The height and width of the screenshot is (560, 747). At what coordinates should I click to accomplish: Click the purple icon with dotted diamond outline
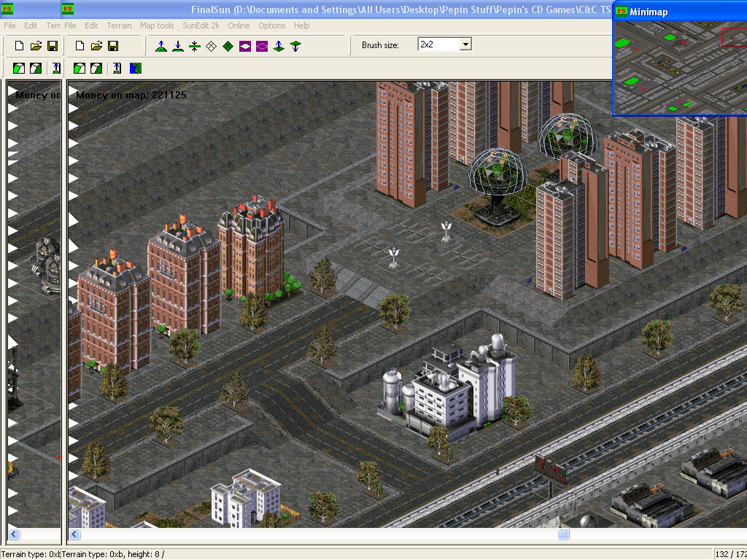point(262,46)
